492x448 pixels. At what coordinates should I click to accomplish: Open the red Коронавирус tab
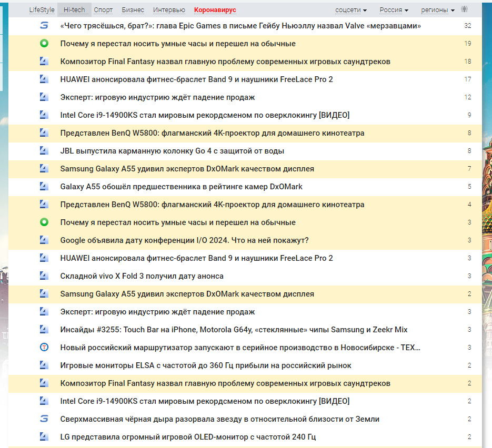point(215,10)
